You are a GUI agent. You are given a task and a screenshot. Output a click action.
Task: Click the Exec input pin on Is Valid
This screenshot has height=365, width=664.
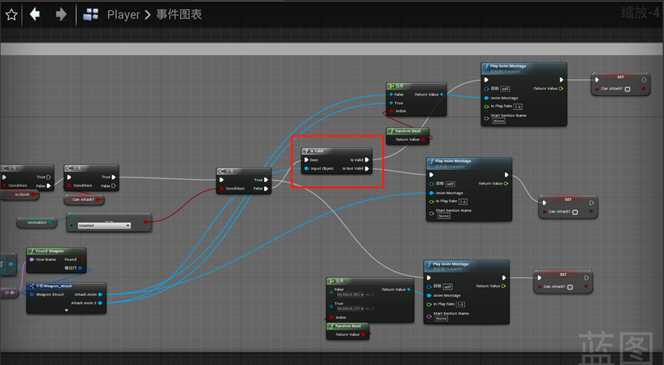(306, 160)
